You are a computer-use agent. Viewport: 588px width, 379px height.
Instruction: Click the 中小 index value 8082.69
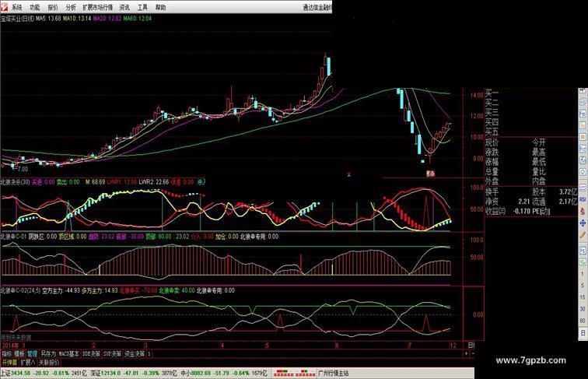point(200,373)
